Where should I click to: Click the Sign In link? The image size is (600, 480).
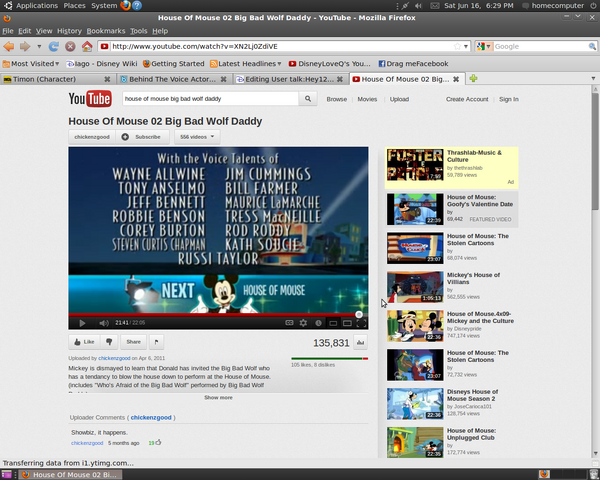(509, 99)
